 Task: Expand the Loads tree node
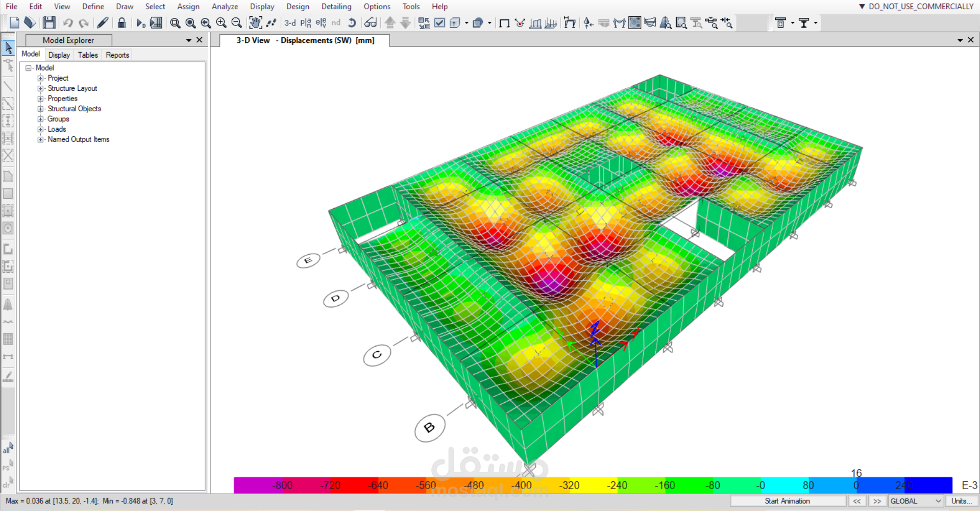click(x=40, y=129)
